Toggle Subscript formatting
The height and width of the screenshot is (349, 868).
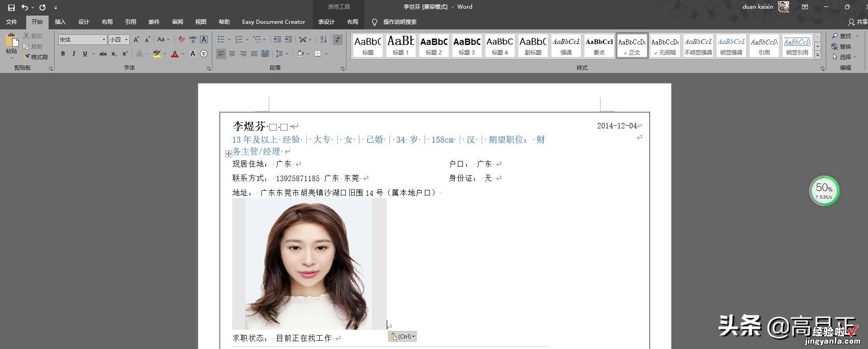114,54
